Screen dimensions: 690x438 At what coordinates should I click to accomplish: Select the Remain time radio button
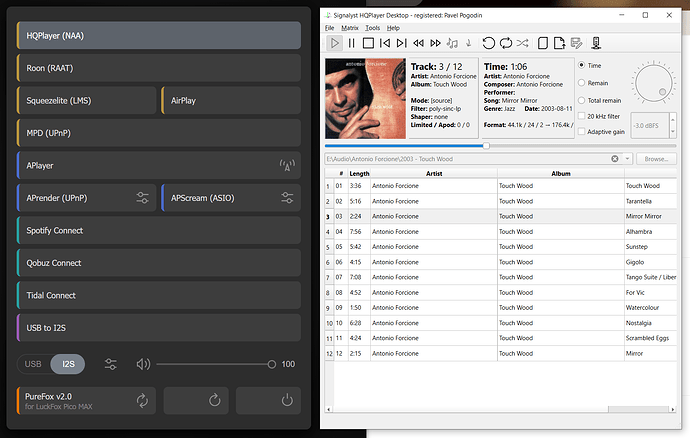[583, 84]
